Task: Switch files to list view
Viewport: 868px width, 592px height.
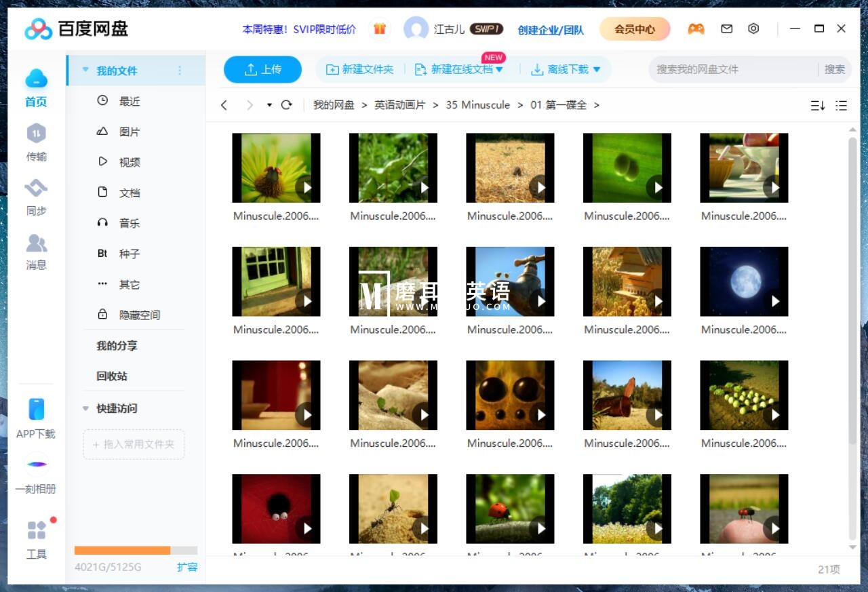Action: pyautogui.click(x=841, y=105)
